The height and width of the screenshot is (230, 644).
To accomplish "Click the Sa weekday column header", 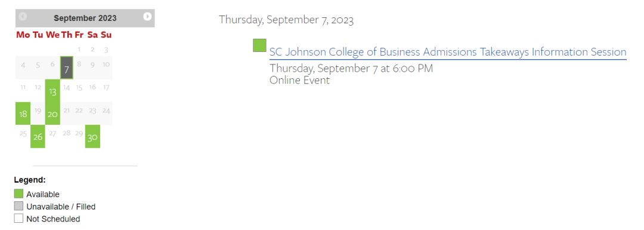I will pos(92,35).
